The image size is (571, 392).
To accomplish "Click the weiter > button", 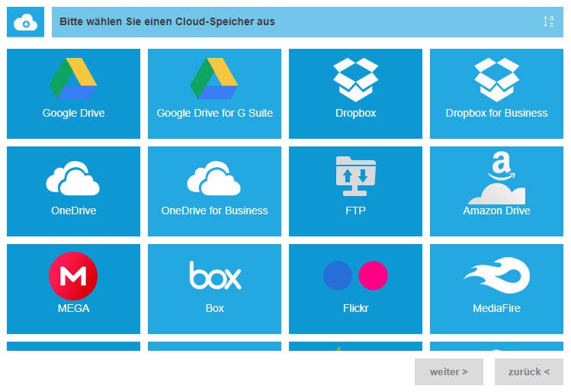I will (x=448, y=371).
